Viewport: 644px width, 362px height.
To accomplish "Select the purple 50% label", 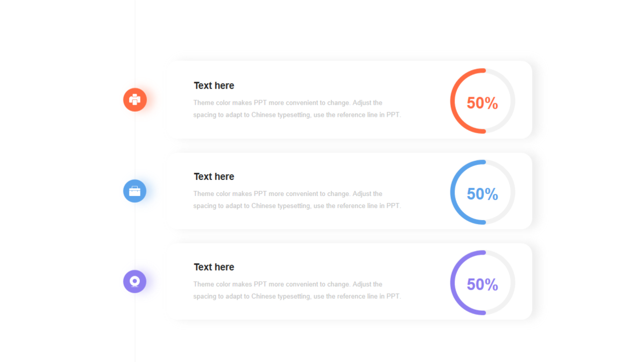I will pos(482,285).
